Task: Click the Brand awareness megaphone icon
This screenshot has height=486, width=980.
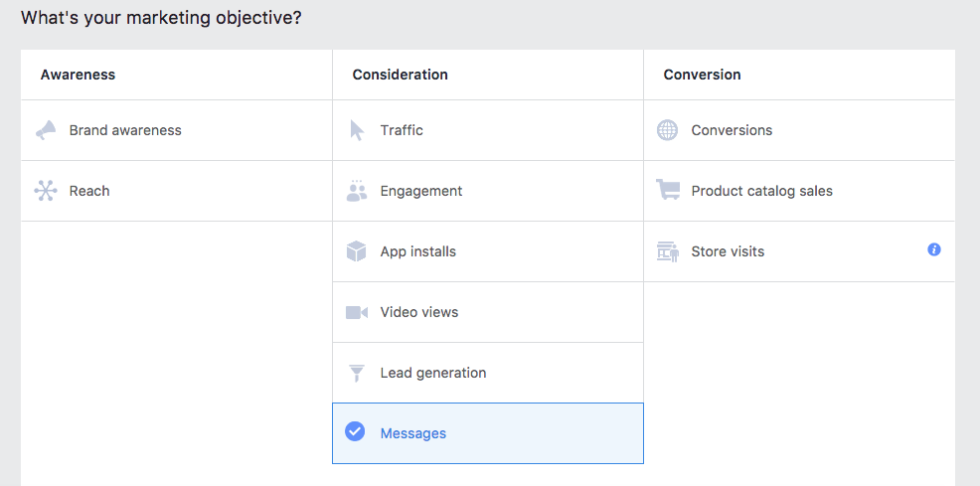Action: point(46,130)
